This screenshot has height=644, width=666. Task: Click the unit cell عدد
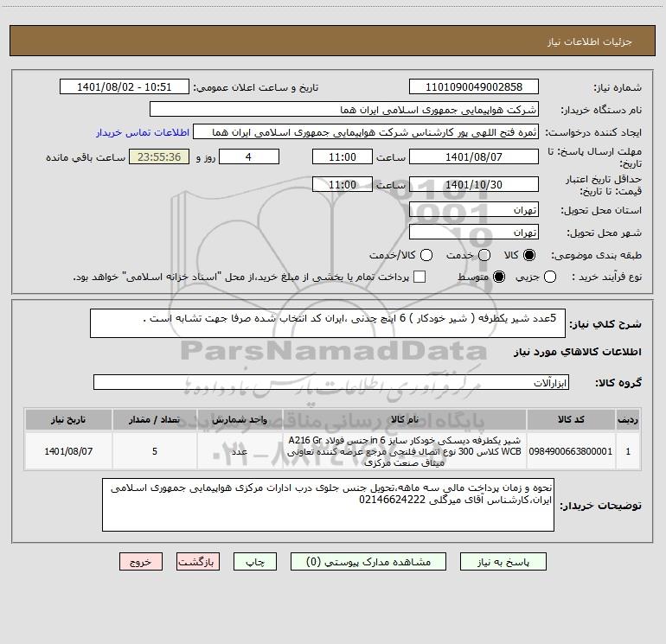[x=240, y=451]
